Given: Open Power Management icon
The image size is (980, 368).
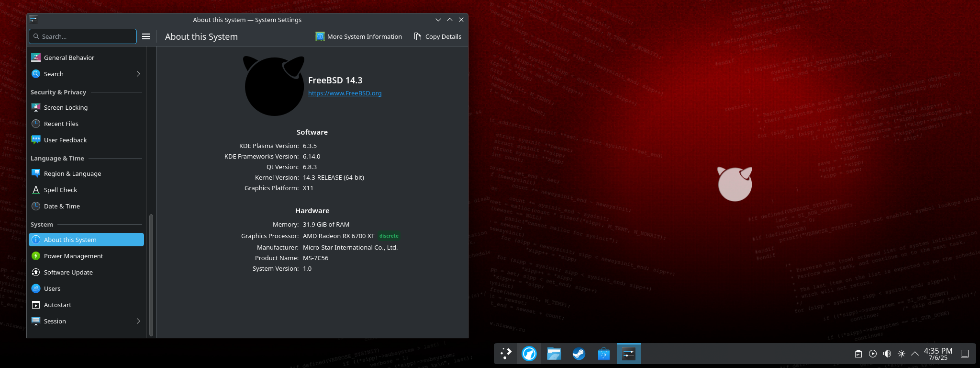Looking at the screenshot, I should tap(36, 256).
